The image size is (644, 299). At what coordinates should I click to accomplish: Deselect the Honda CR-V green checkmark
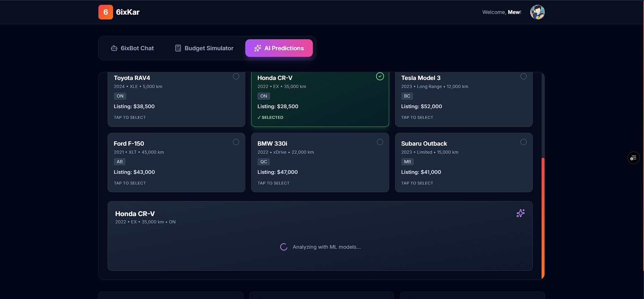[x=380, y=76]
